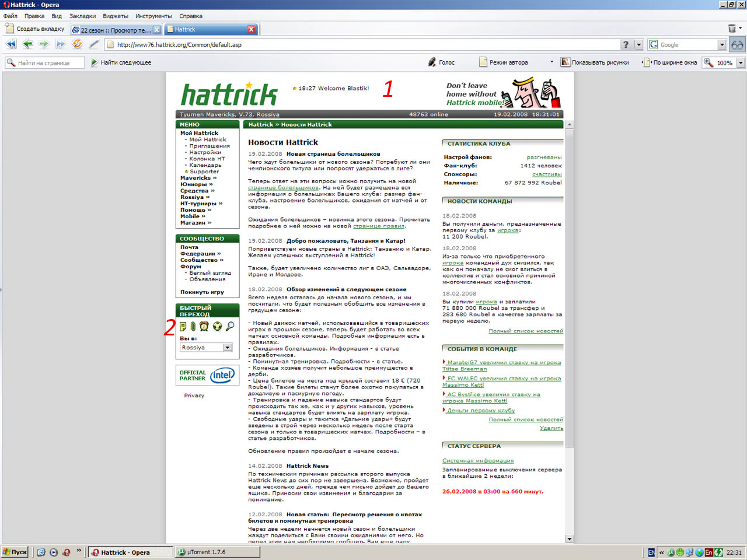Click the yellow note icon in quick jump
747x560 pixels.
point(183,326)
